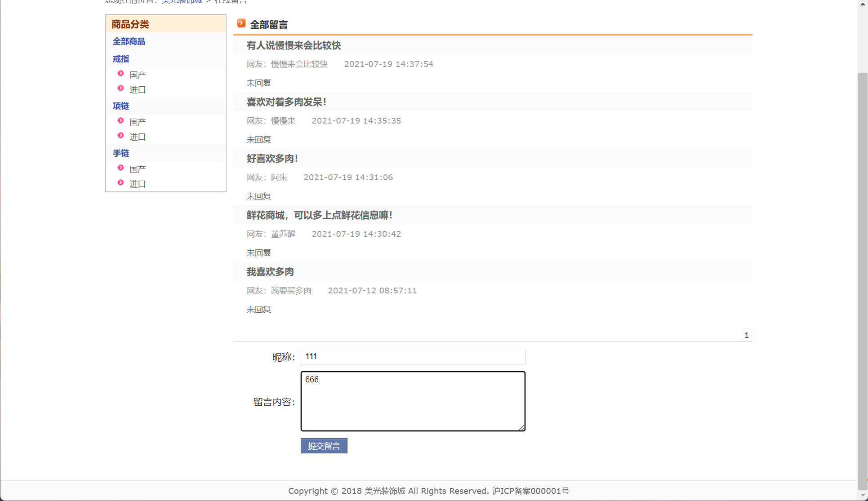Click the red arrow icon before 国产 under 手链
The height and width of the screenshot is (501, 868).
pyautogui.click(x=120, y=168)
